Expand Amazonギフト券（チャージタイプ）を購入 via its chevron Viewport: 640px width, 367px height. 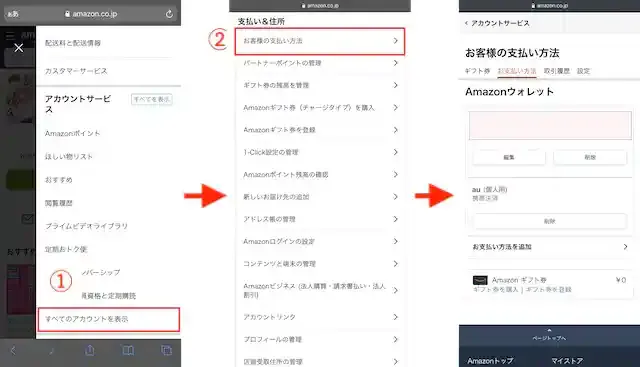[395, 107]
